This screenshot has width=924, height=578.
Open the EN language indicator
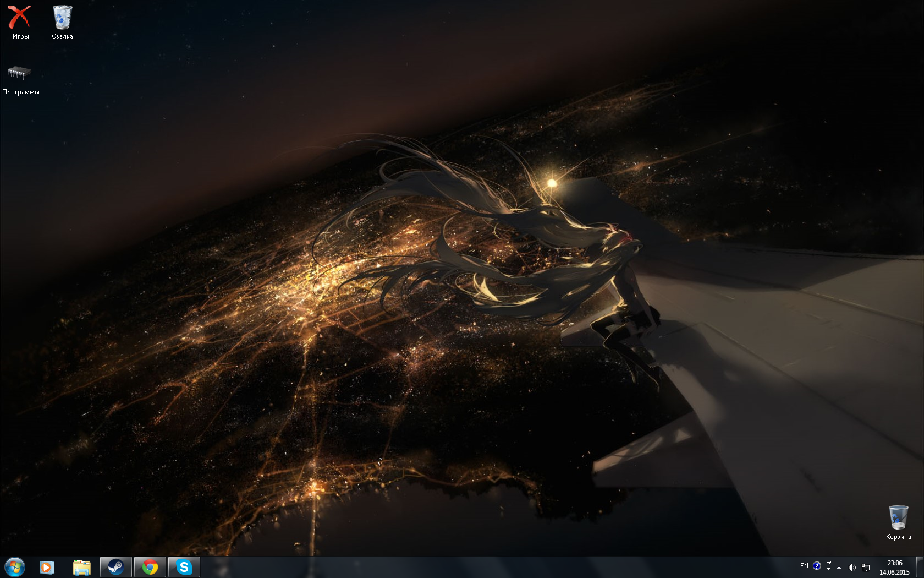[x=804, y=566]
